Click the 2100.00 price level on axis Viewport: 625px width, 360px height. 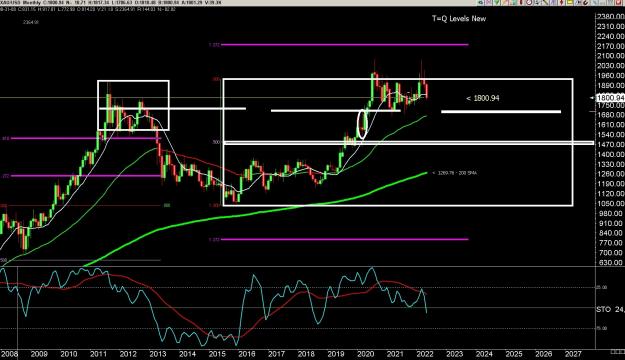pos(610,56)
